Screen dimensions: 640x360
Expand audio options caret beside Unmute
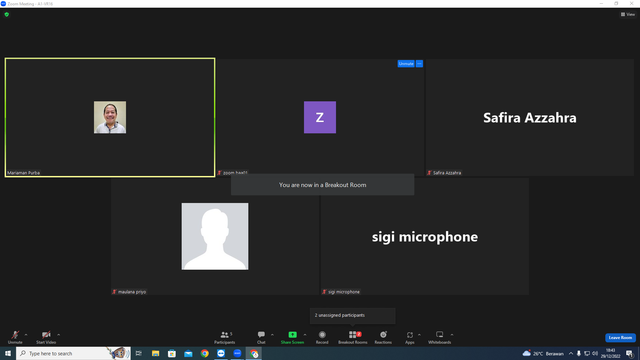pyautogui.click(x=26, y=335)
